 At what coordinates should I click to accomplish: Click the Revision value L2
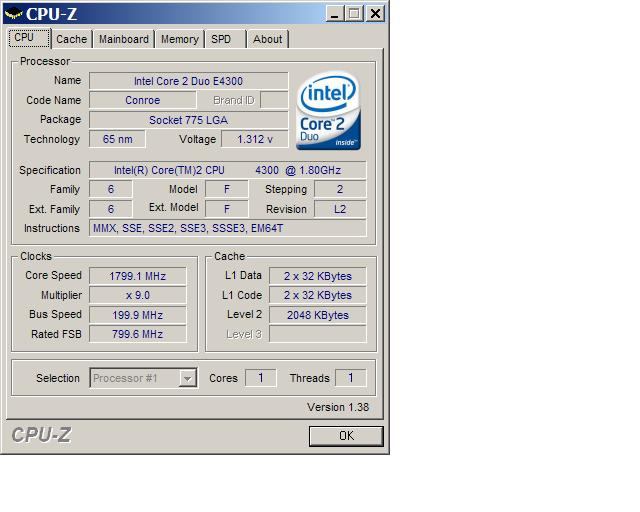tap(340, 209)
